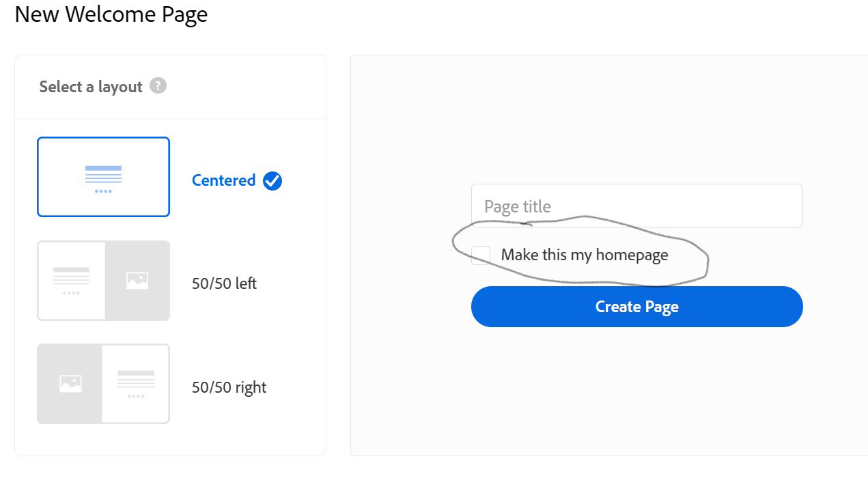
Task: Select the Centered layout thumbnail
Action: (103, 177)
